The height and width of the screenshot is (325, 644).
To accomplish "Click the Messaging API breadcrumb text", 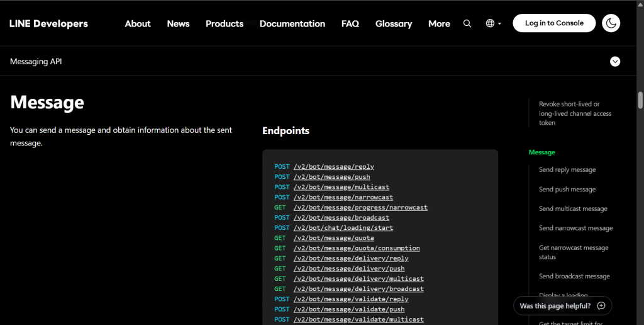I will pyautogui.click(x=36, y=61).
